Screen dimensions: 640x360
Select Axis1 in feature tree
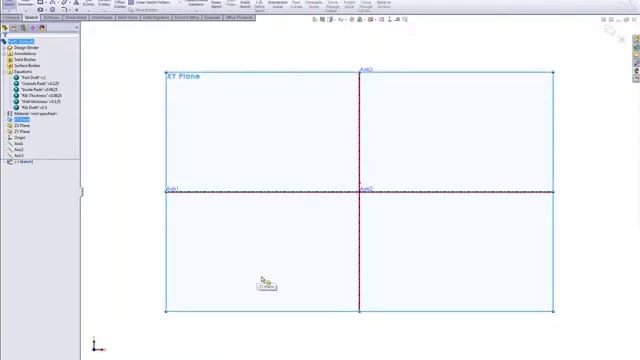(x=19, y=144)
